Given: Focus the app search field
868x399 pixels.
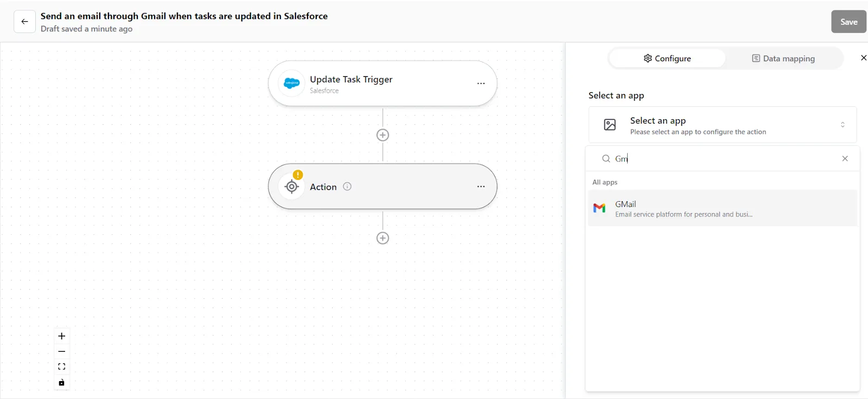Looking at the screenshot, I should pos(723,158).
